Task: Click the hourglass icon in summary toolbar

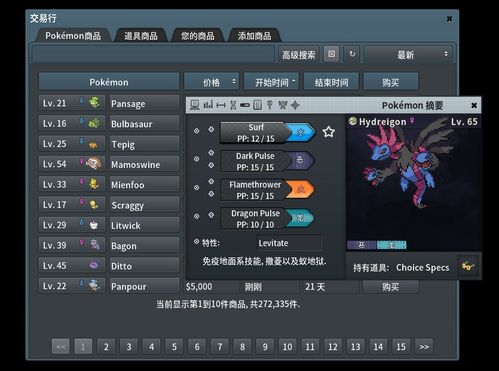Action: click(233, 105)
